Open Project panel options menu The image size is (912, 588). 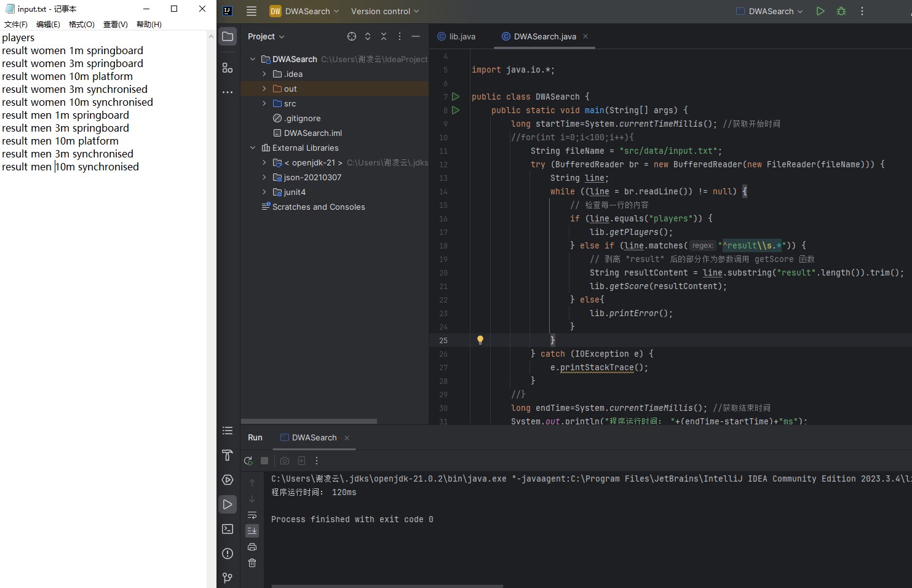[400, 36]
